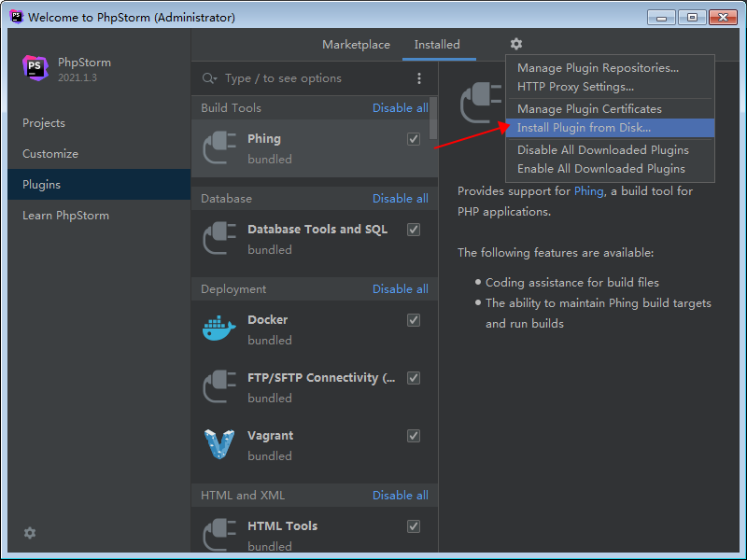This screenshot has height=560, width=747.
Task: Select the Vagrant plugin name
Action: (271, 436)
